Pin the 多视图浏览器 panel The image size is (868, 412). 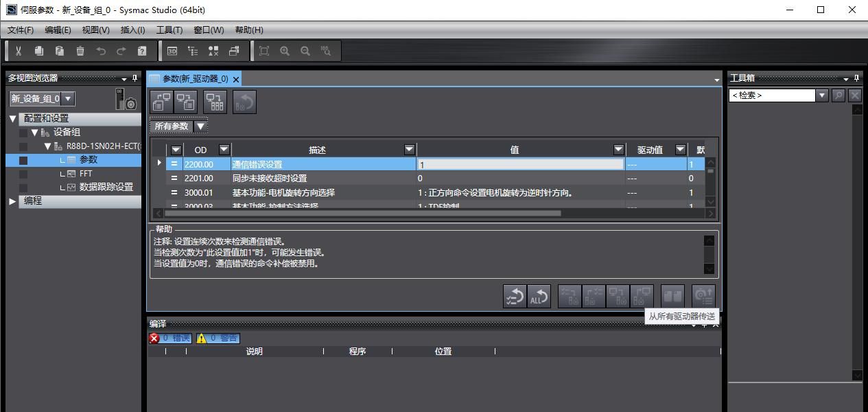coord(134,78)
